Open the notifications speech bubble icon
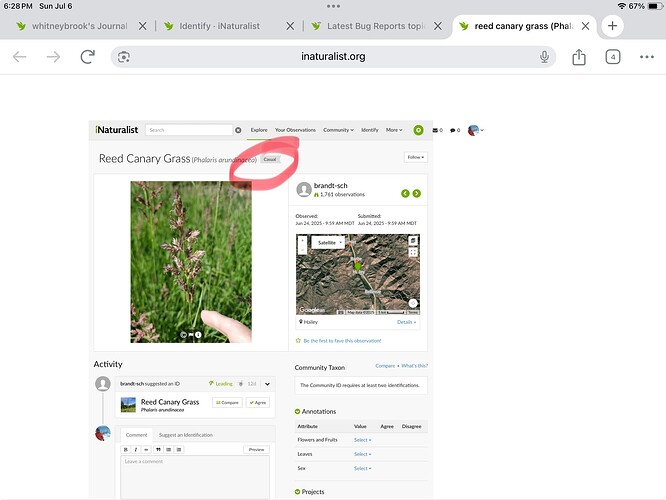This screenshot has height=500, width=666. pos(455,130)
